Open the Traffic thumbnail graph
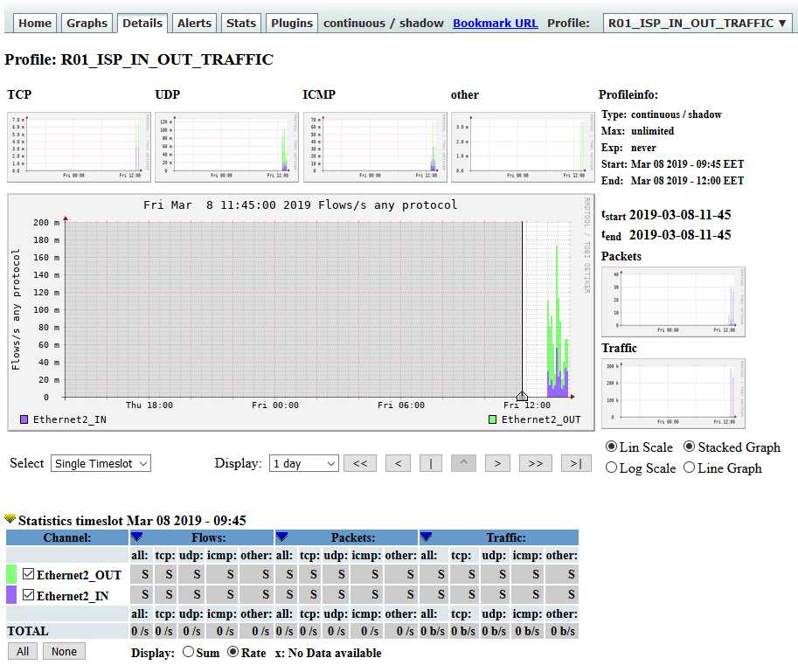 [673, 393]
